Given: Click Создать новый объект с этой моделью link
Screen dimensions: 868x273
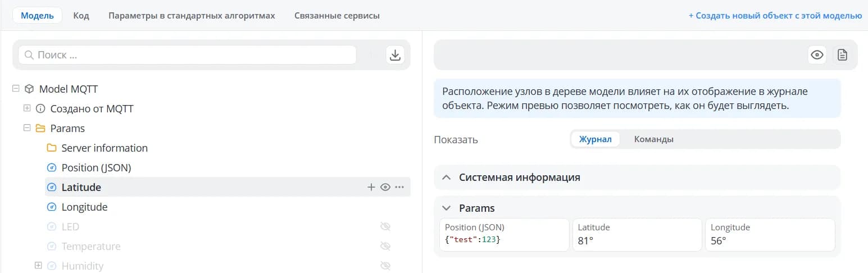Looking at the screenshot, I should [x=775, y=16].
